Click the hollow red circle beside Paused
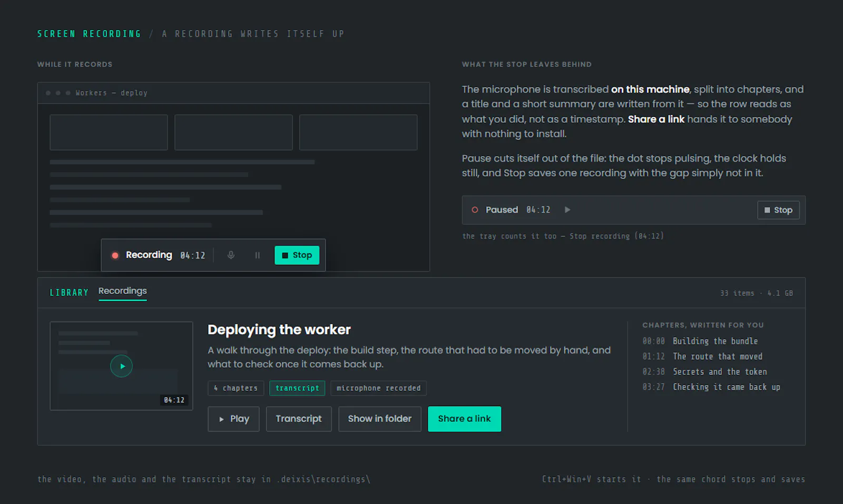 (475, 210)
